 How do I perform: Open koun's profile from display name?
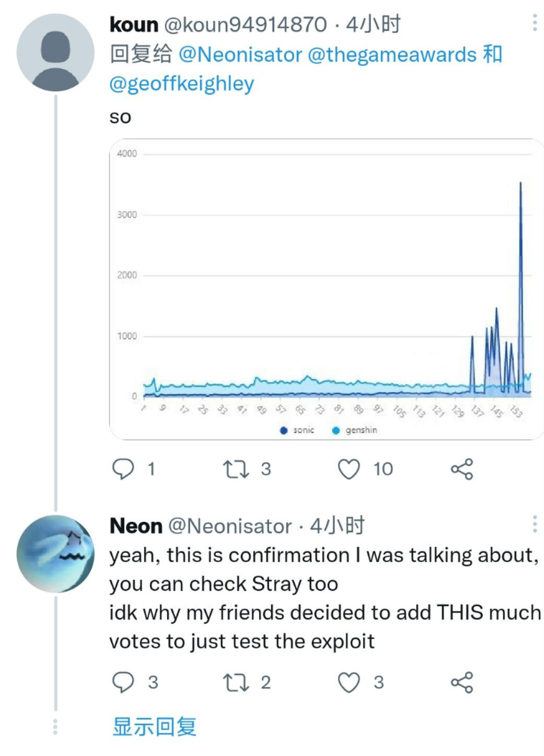[134, 25]
